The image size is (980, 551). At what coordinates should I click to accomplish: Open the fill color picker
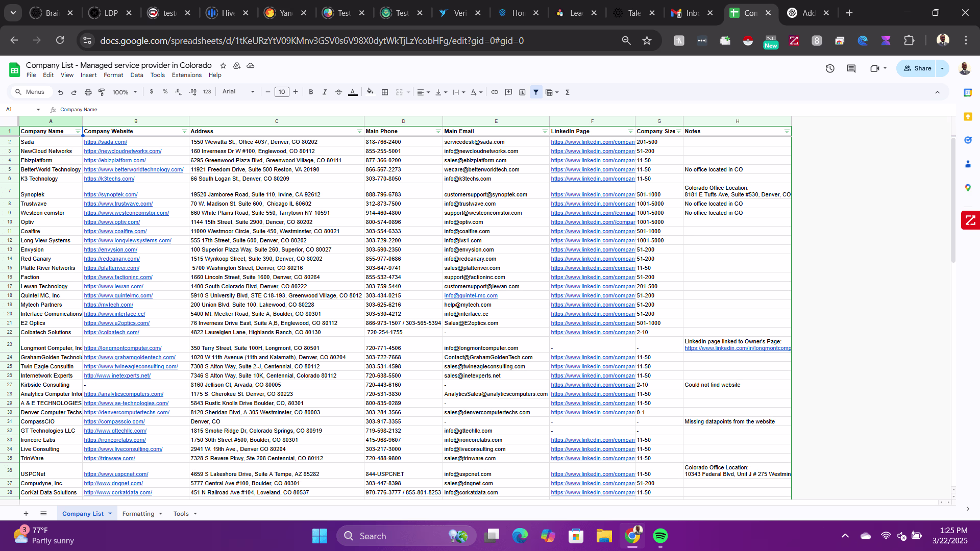pos(370,92)
